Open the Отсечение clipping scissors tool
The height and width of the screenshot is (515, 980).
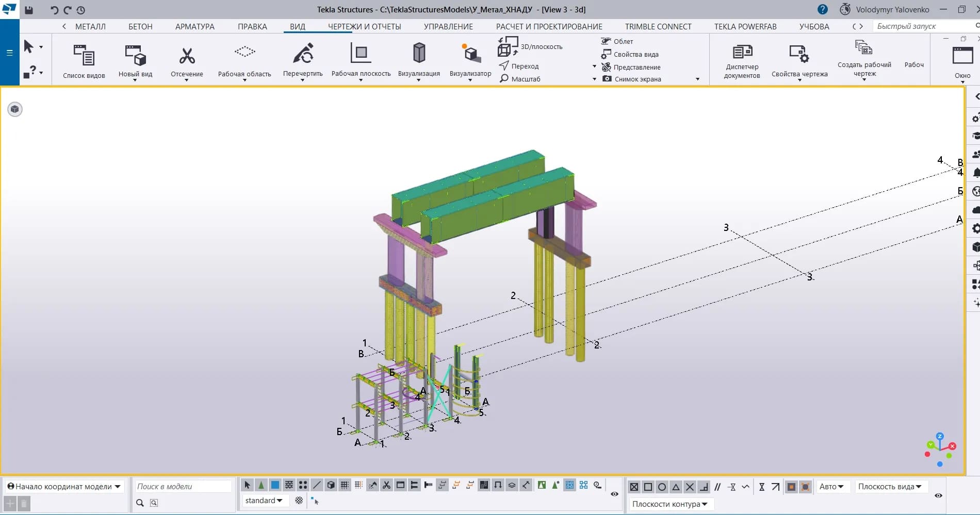coord(187,56)
